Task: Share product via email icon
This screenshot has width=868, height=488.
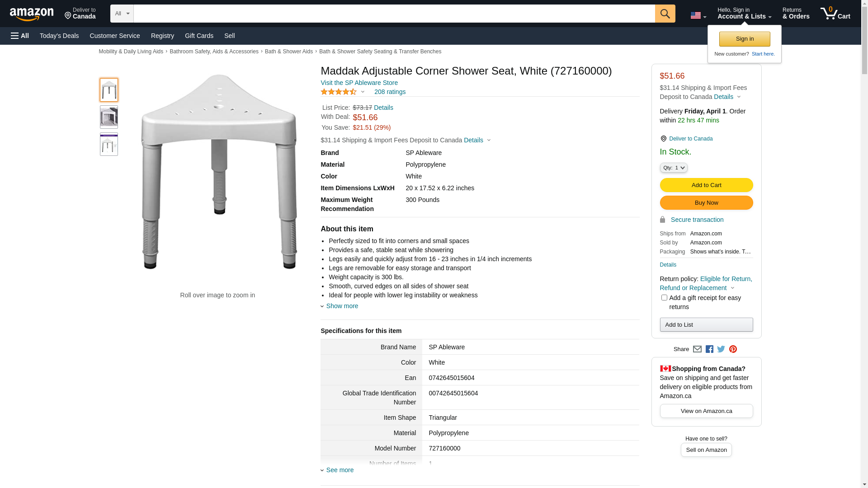Action: [x=697, y=349]
